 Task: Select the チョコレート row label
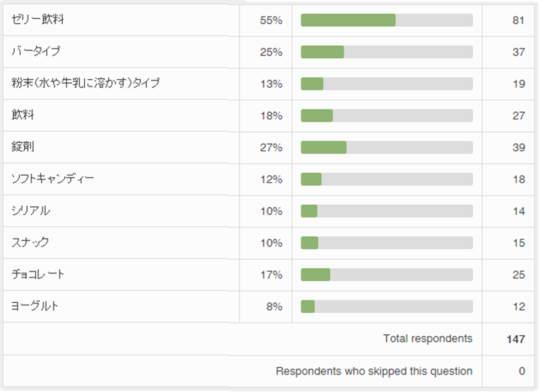point(38,274)
